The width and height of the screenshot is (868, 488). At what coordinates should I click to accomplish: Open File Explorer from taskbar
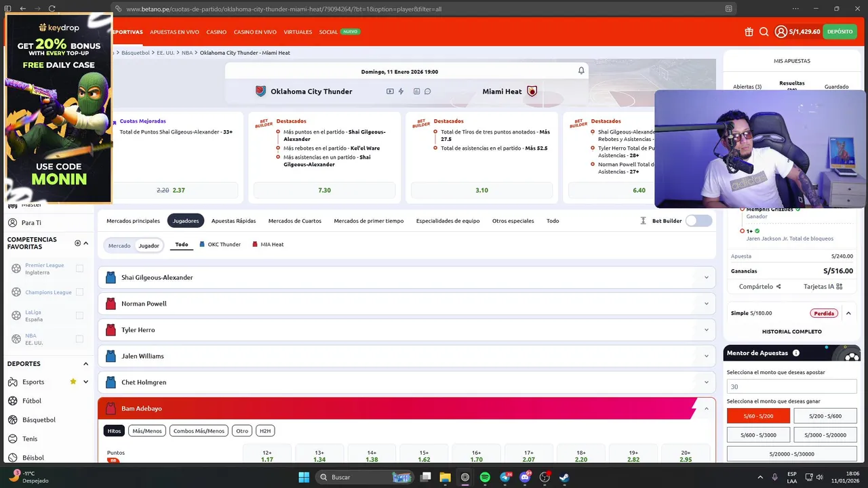[x=445, y=477]
